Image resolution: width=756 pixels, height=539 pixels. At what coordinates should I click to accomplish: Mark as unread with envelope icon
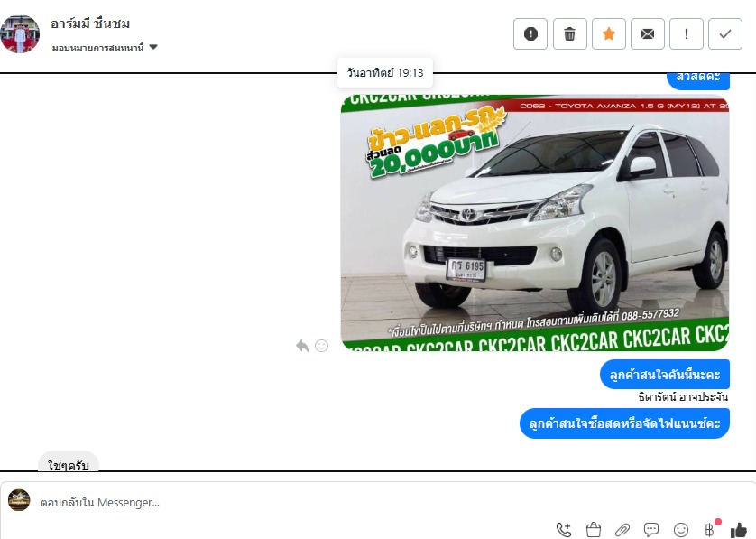648,33
